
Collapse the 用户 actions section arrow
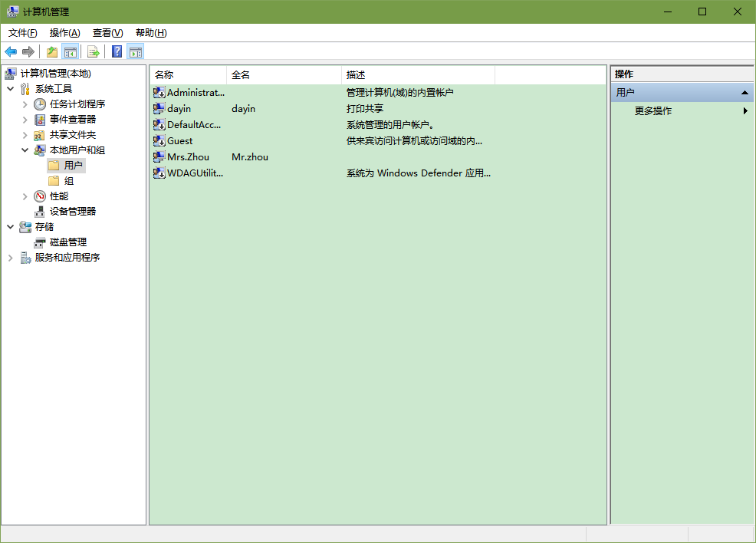tap(744, 92)
